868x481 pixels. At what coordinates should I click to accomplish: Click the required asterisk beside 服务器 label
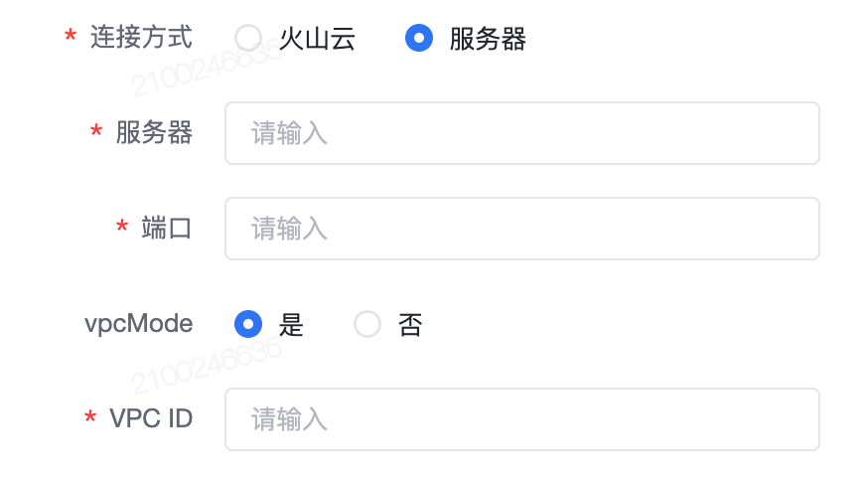[x=96, y=133]
